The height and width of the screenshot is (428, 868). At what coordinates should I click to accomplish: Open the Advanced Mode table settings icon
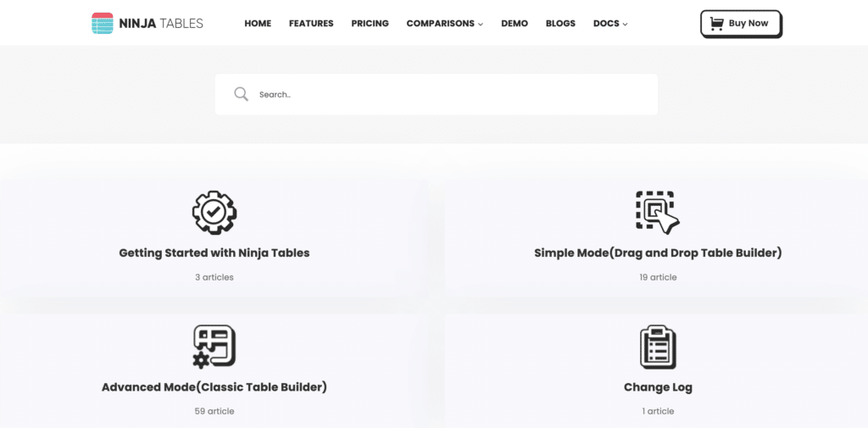[x=214, y=346]
